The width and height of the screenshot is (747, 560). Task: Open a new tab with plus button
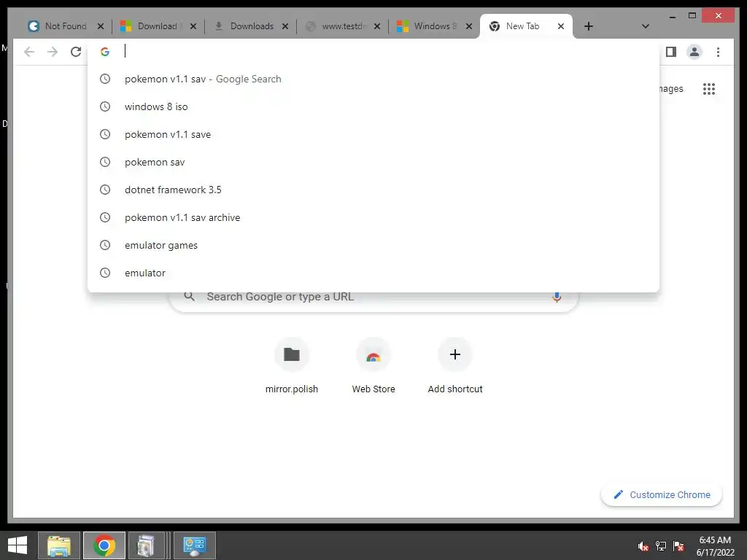(589, 26)
